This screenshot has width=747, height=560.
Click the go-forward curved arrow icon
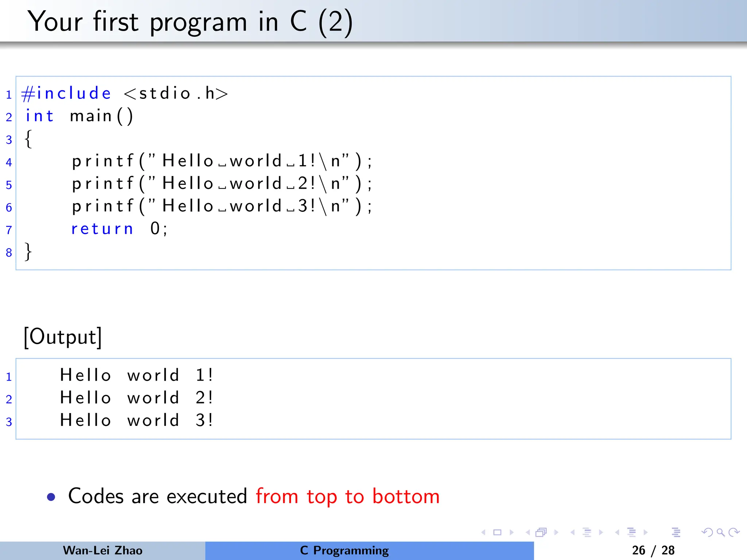click(x=734, y=532)
